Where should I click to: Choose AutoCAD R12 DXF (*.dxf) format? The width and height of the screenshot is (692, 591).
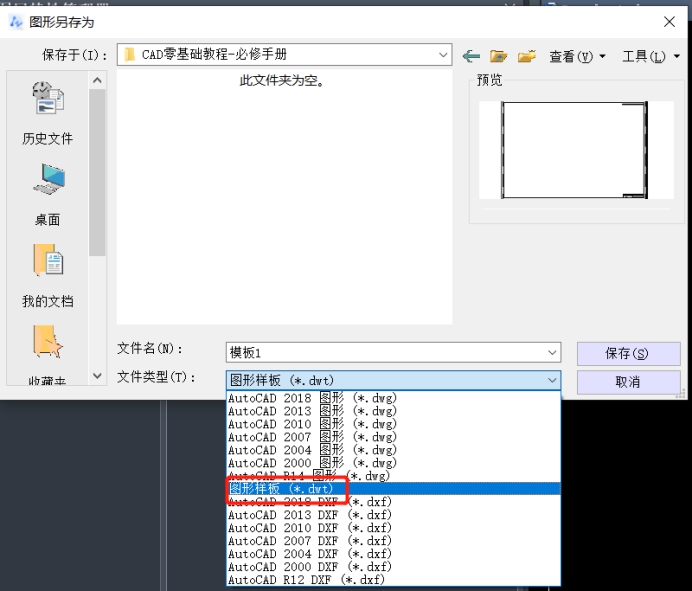[306, 580]
